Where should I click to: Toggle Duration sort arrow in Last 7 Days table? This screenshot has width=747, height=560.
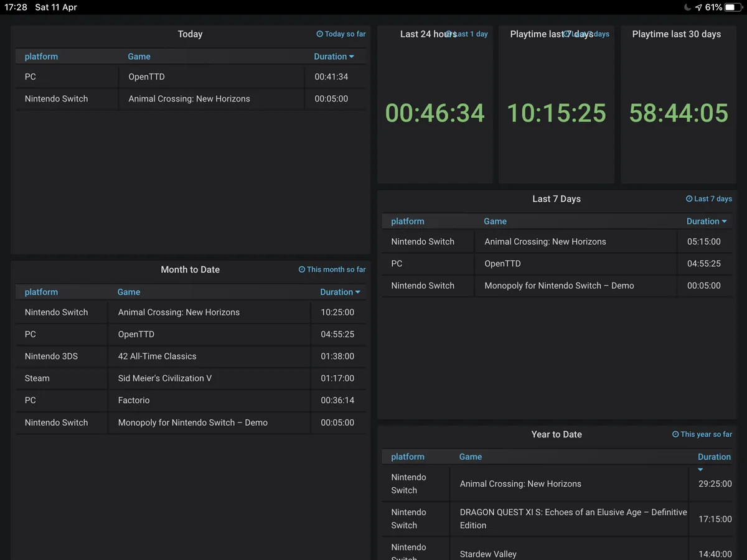[x=724, y=222]
